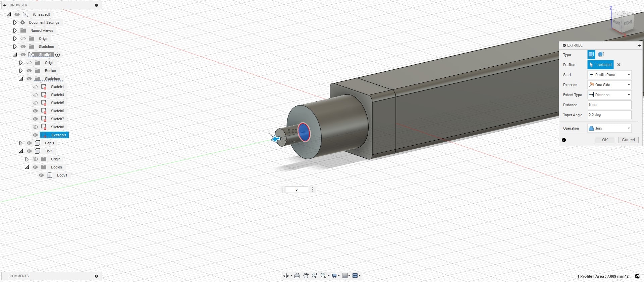
Task: Select the Pan hand tool
Action: click(x=306, y=276)
